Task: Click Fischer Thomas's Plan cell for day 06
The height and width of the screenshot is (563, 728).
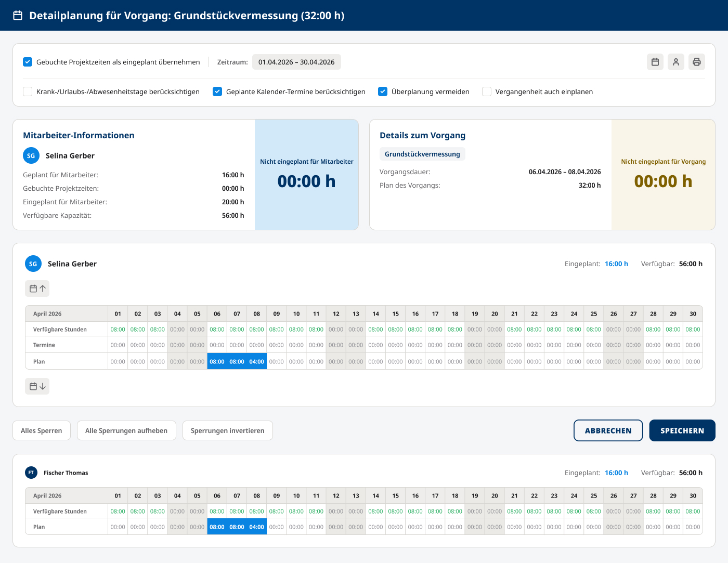Action: [x=217, y=527]
